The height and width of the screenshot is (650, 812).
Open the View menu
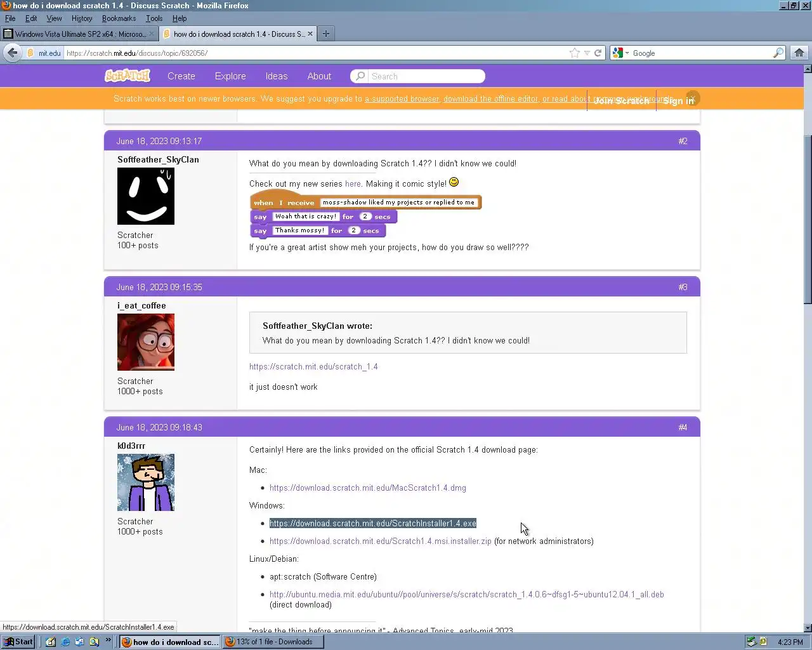click(x=55, y=18)
